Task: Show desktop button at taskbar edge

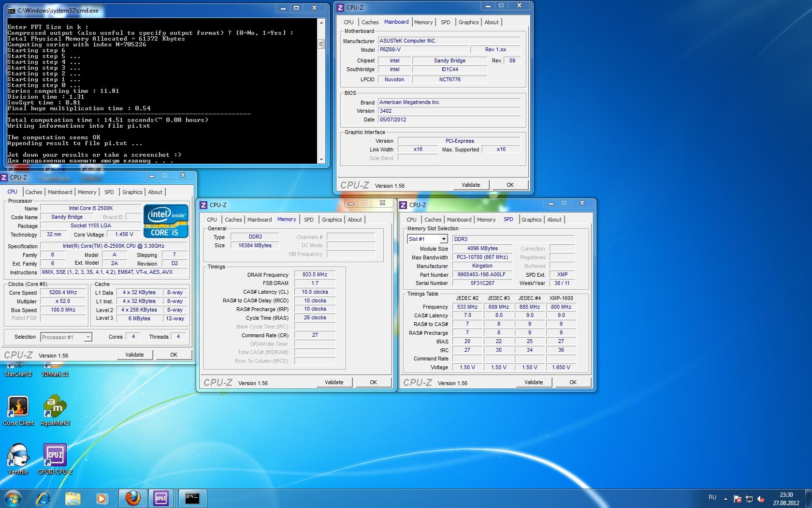Action: (x=809, y=498)
